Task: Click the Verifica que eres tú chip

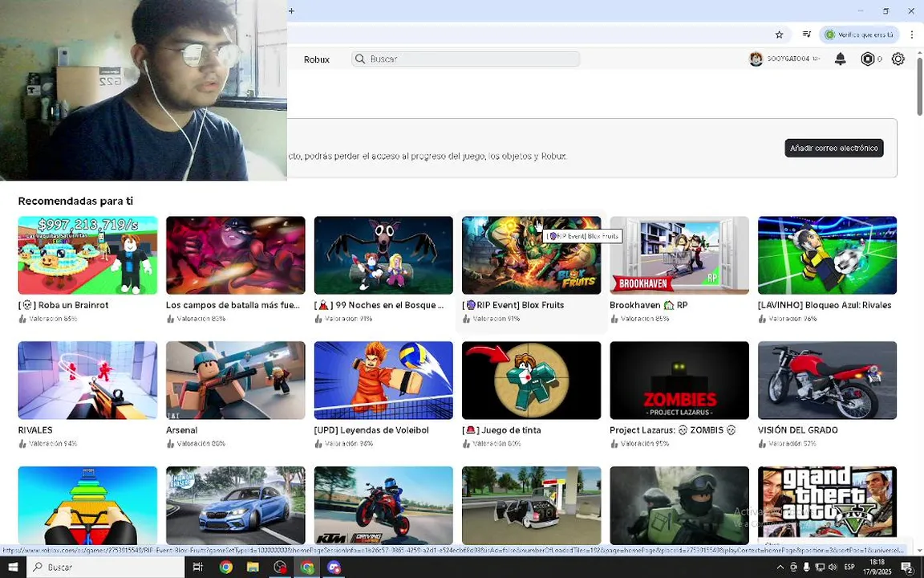Action: click(x=859, y=35)
